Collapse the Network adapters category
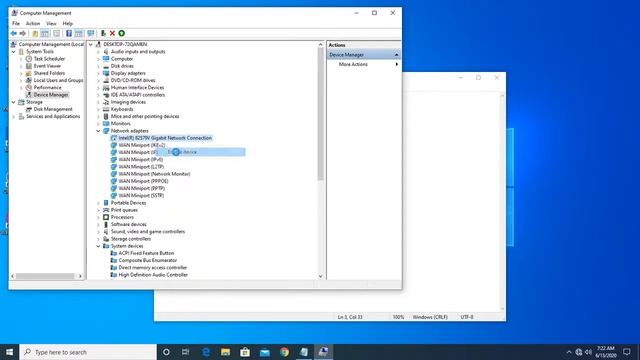This screenshot has height=360, width=640. pyautogui.click(x=98, y=131)
